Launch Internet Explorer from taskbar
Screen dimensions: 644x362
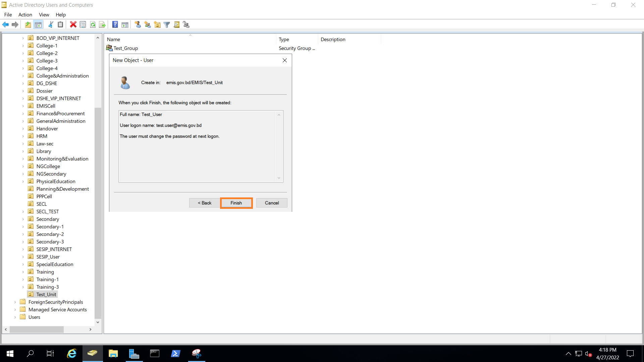tap(72, 354)
